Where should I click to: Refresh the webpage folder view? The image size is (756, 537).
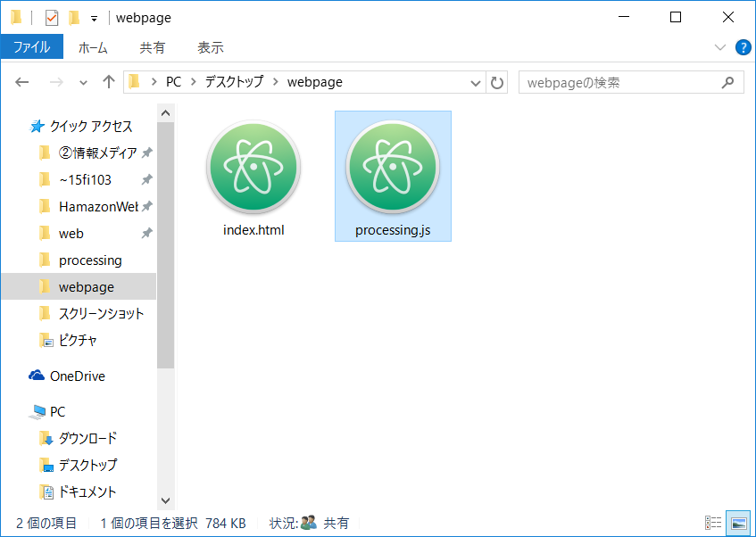point(496,82)
